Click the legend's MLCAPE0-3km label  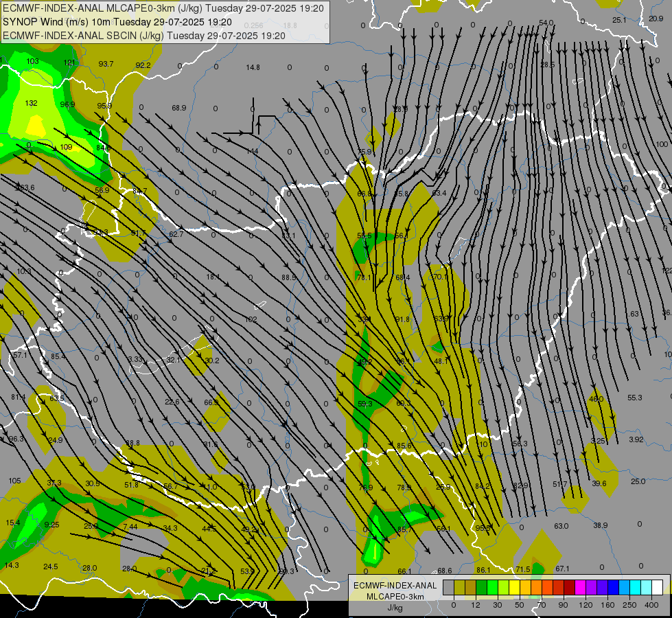point(395,597)
